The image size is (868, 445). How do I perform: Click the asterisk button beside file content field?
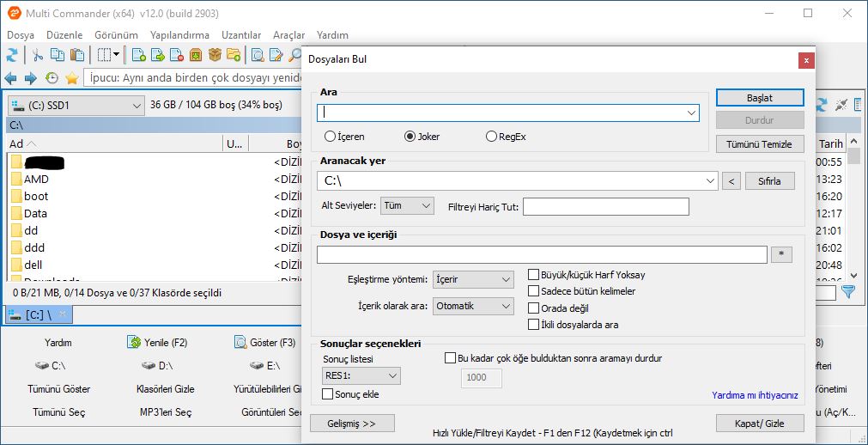point(781,254)
